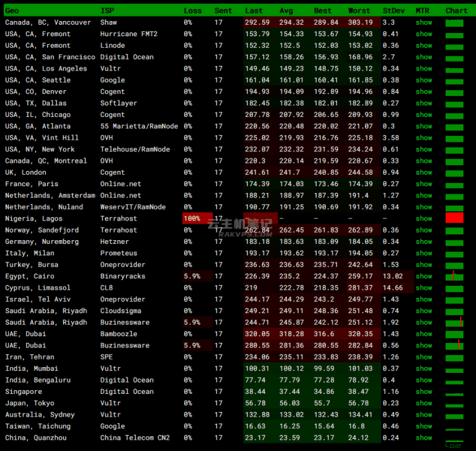
Task: Click the red chart for Nigeria, Lagos
Action: [x=454, y=218]
